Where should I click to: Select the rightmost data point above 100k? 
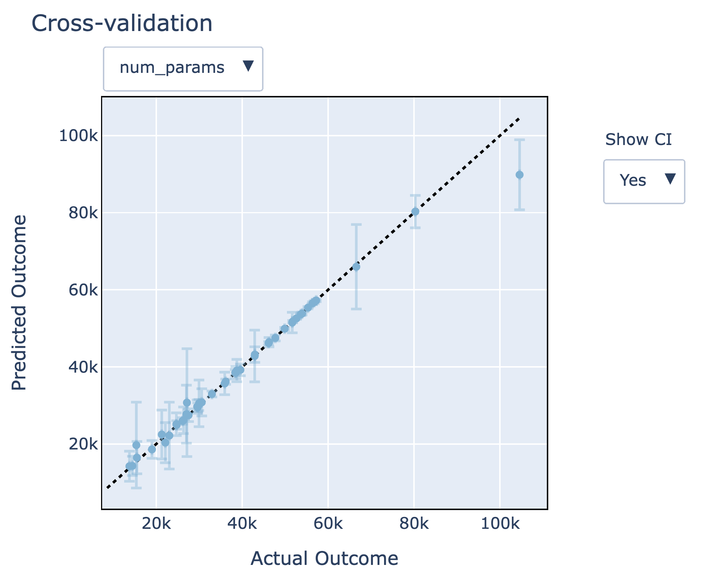pos(519,175)
